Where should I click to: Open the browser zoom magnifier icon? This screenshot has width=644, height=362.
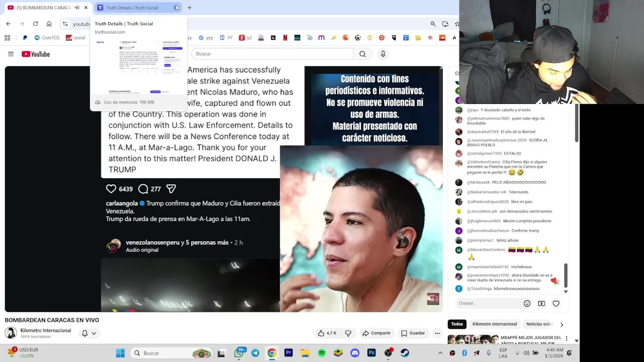[x=433, y=24]
